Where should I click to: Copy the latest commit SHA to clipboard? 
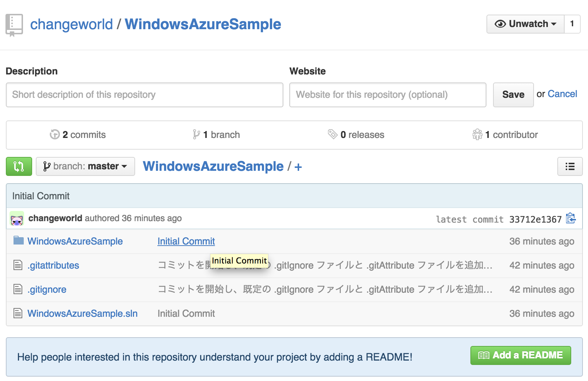[570, 219]
